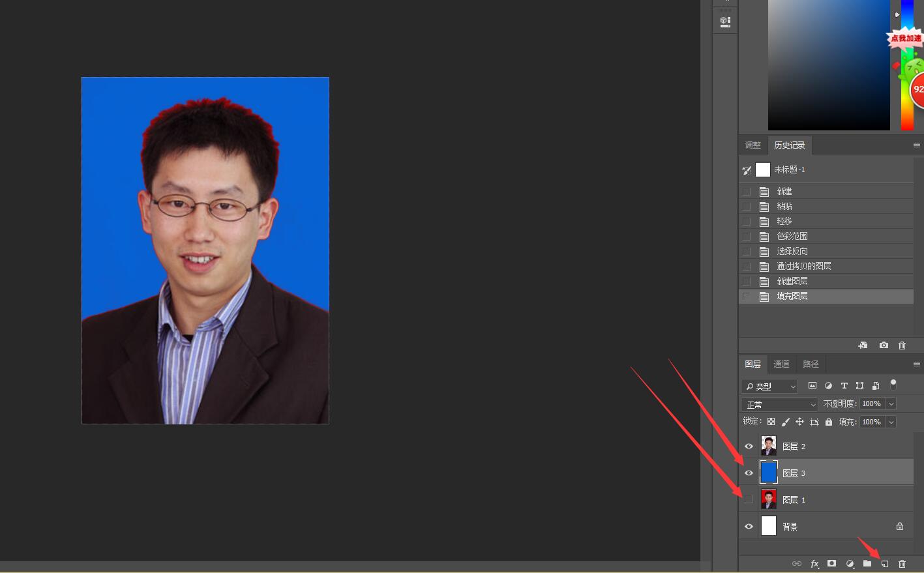Open the blend mode dropdown
This screenshot has height=573, width=924.
pyautogui.click(x=779, y=404)
